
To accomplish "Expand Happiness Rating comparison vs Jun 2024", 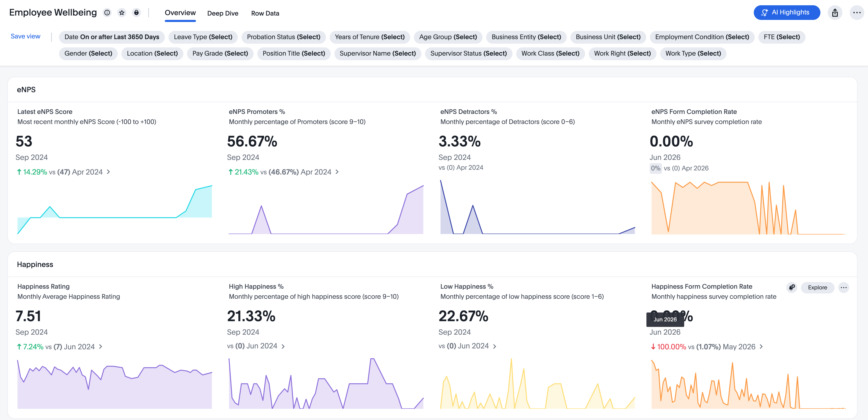I will [x=100, y=347].
